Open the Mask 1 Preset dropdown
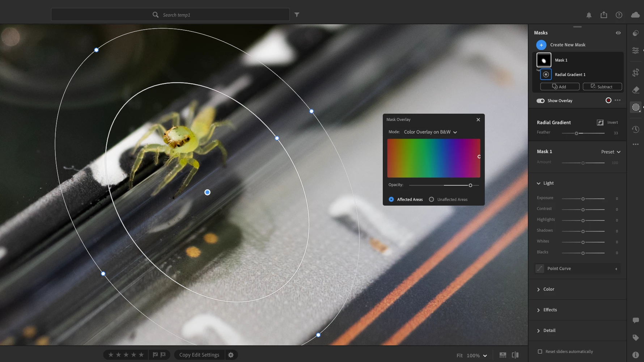The width and height of the screenshot is (644, 362). point(611,152)
